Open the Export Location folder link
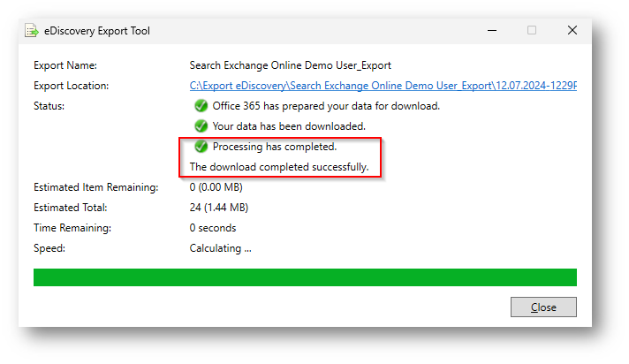 tap(383, 86)
